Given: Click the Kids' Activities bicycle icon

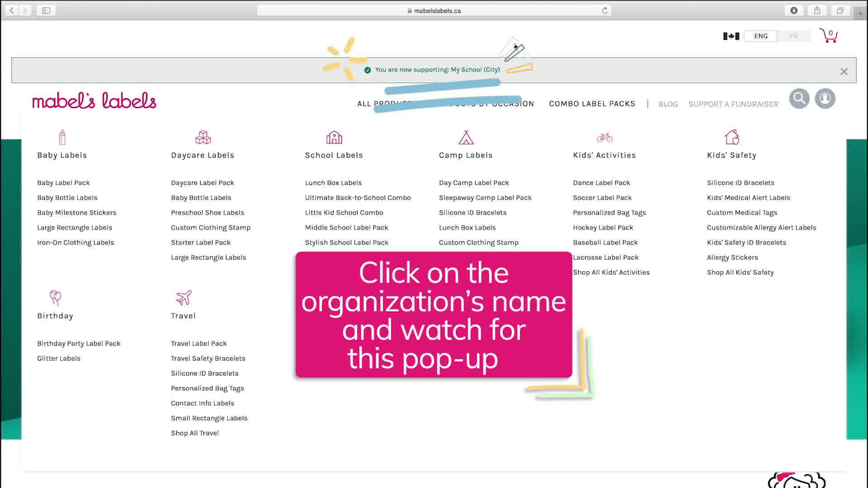Looking at the screenshot, I should coord(605,137).
